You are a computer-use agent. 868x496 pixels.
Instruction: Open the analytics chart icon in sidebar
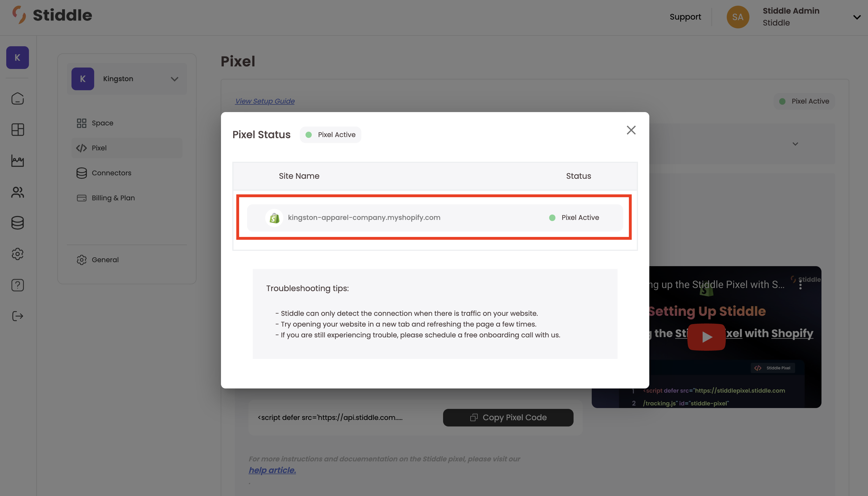17,161
